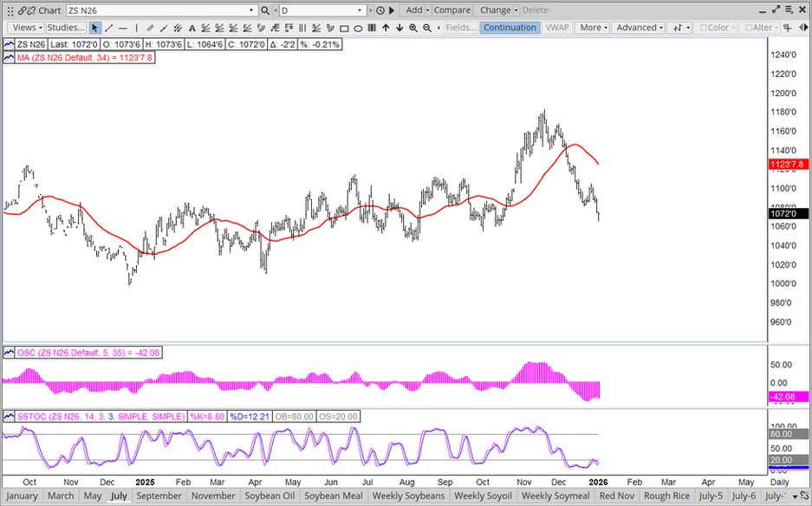Select the rectangle drawing tool
This screenshot has height=506, width=812.
[344, 28]
